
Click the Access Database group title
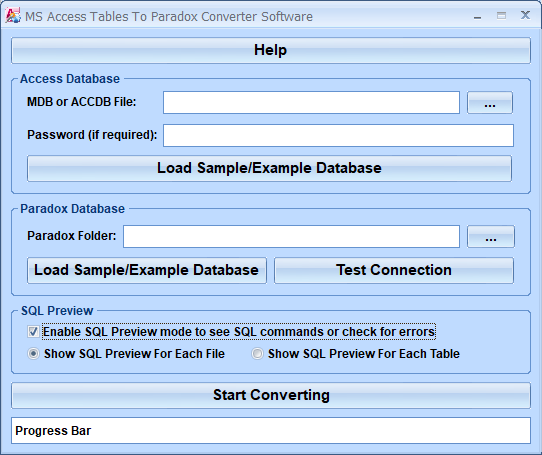[x=70, y=79]
